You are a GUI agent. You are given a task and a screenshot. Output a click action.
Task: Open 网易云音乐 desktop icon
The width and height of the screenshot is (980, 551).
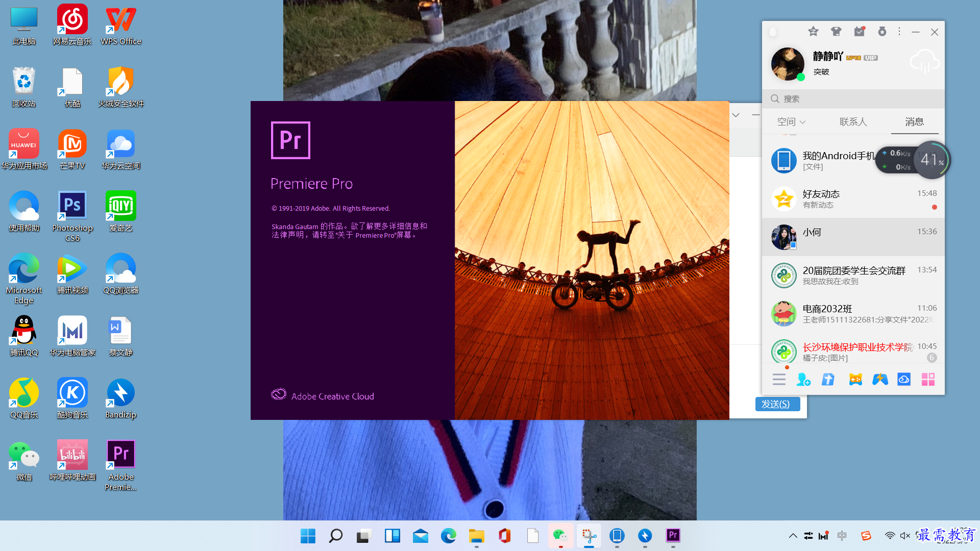click(x=72, y=24)
